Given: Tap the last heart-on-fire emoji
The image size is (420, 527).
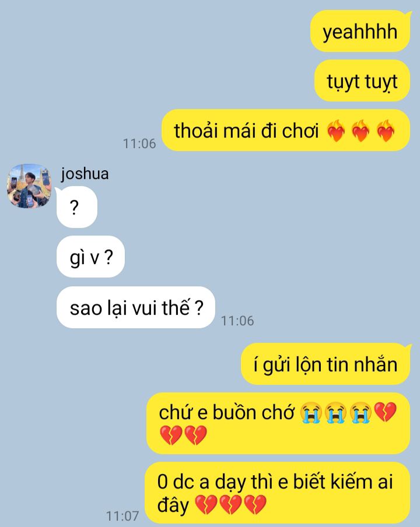Looking at the screenshot, I should [x=386, y=131].
